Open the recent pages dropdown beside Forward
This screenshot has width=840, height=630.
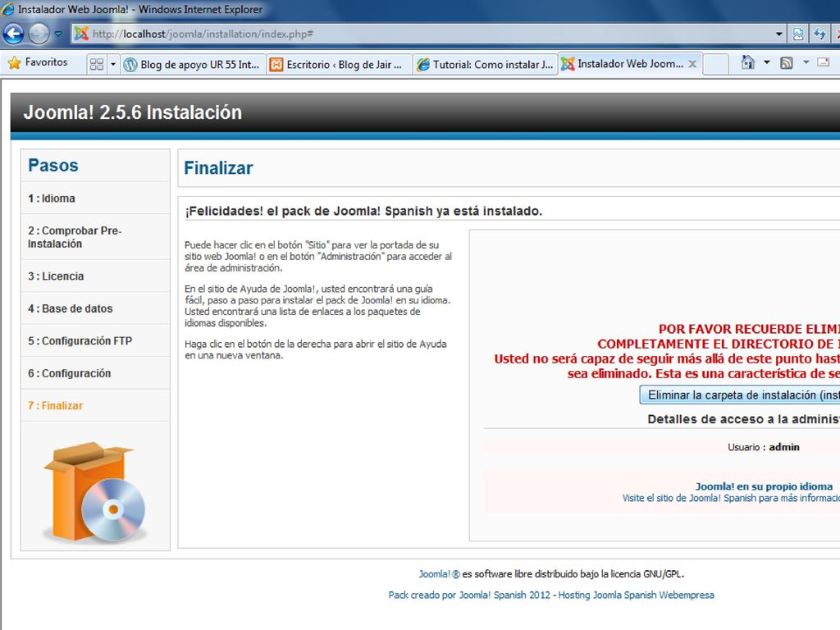pos(58,34)
